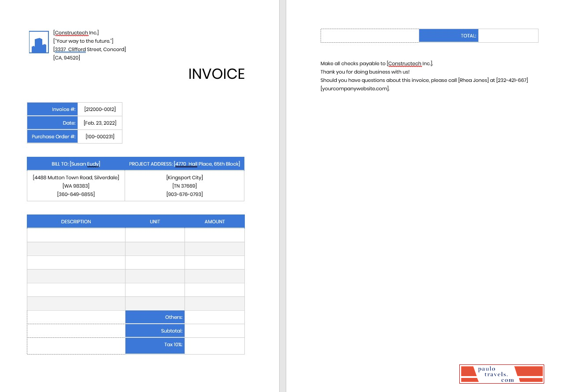The image size is (561, 392).
Task: Select the Invoice # value [212000-0012]
Action: click(100, 109)
